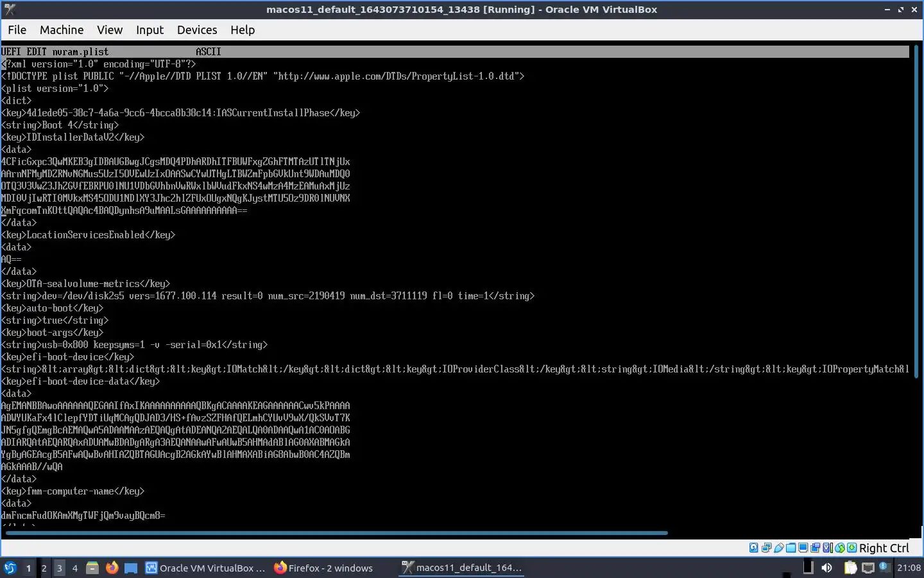Switch to workspace 1
Image resolution: width=924 pixels, height=578 pixels.
28,568
